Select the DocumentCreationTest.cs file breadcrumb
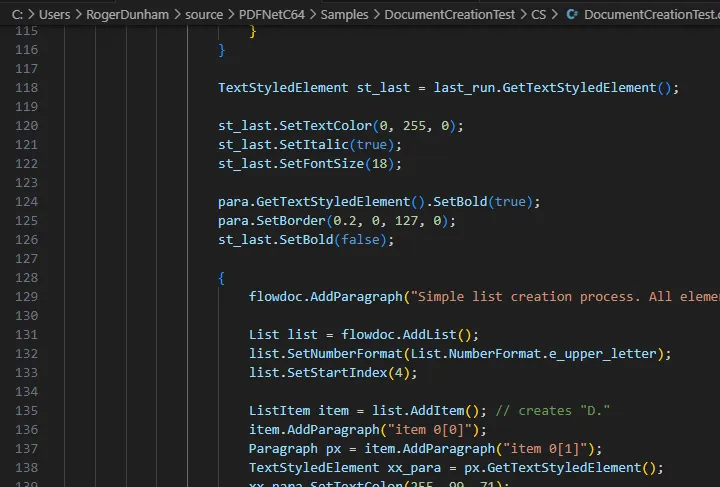 (x=652, y=15)
